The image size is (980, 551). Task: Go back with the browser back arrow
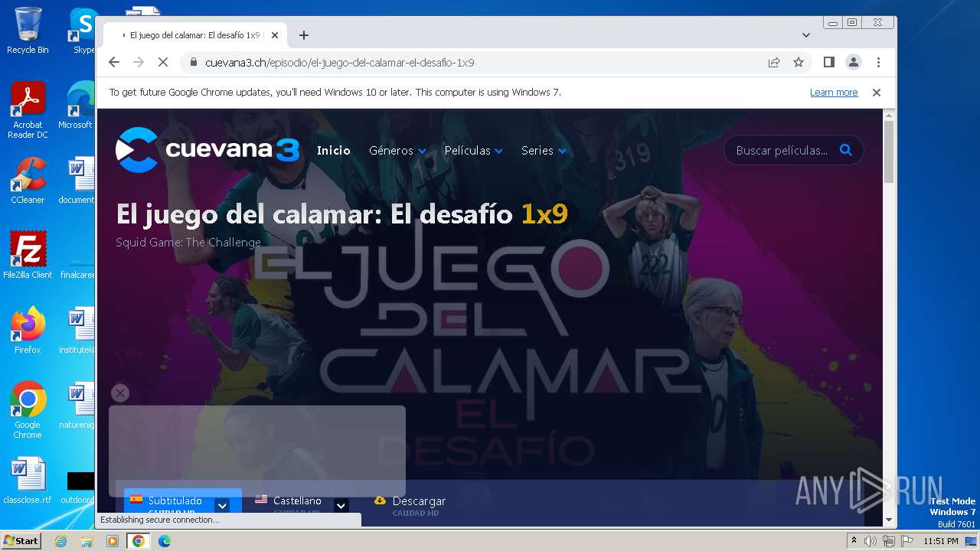[114, 62]
